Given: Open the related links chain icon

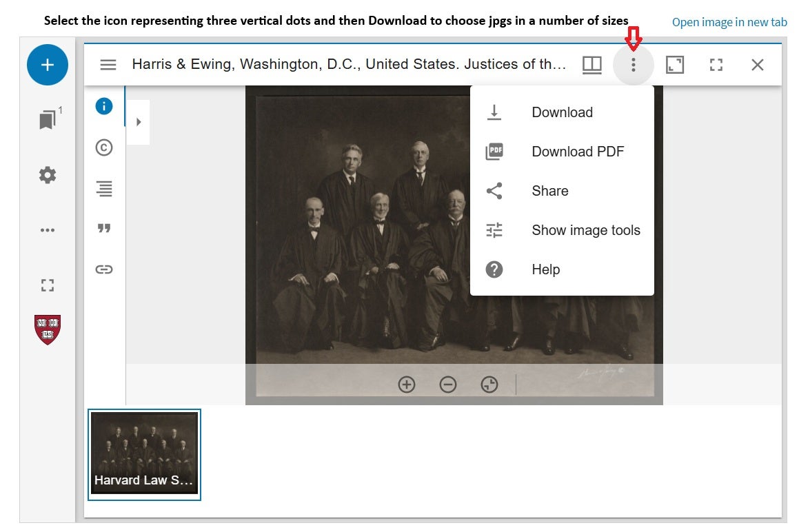Looking at the screenshot, I should click(x=104, y=269).
